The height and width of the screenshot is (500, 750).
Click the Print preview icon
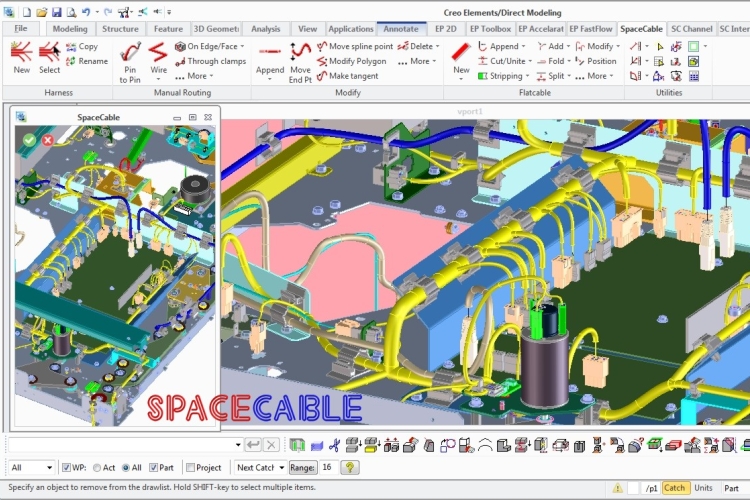coord(71,12)
